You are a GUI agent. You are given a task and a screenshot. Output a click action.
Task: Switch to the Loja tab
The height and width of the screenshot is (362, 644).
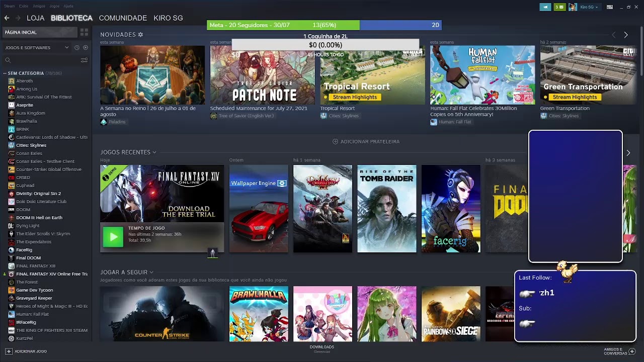click(x=36, y=18)
